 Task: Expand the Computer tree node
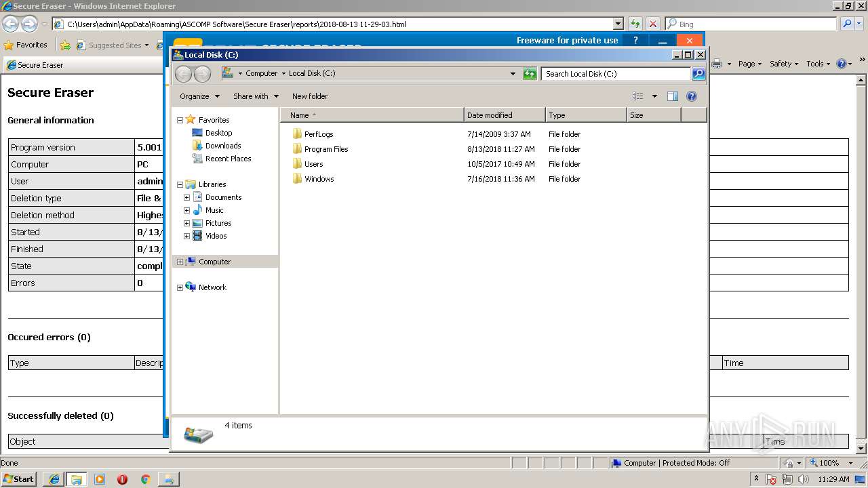coord(180,262)
